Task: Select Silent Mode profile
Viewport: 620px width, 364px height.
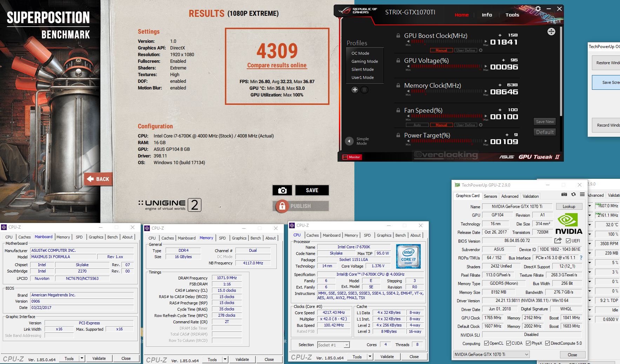Action: [362, 69]
